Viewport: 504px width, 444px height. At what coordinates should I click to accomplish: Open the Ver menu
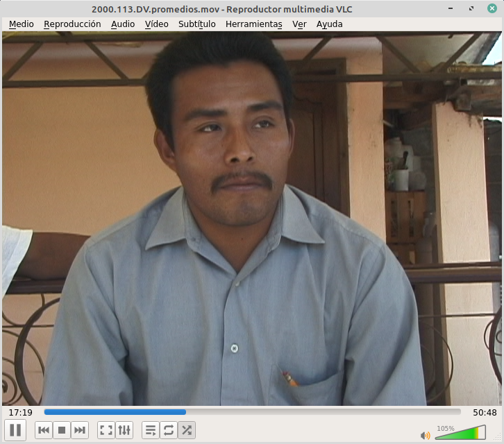[x=299, y=24]
